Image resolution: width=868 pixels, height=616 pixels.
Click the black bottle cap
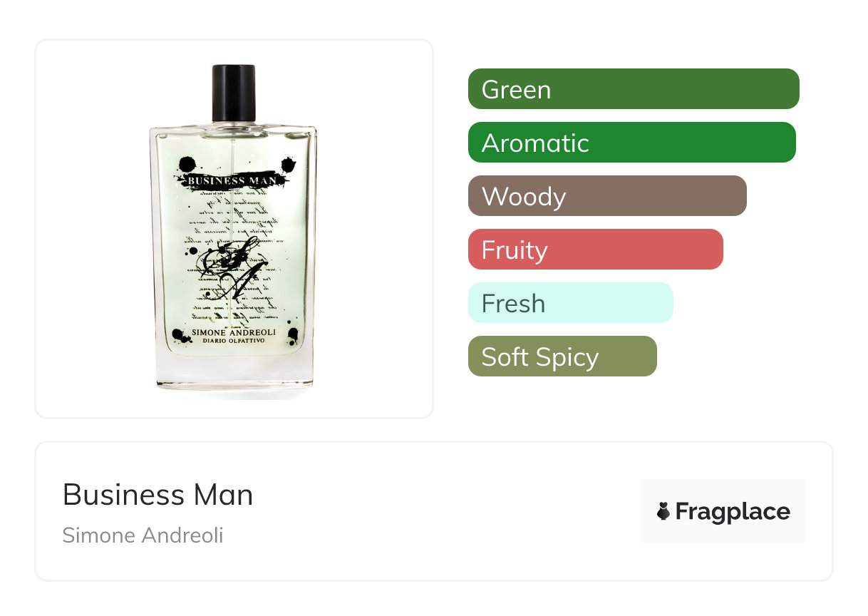click(234, 93)
